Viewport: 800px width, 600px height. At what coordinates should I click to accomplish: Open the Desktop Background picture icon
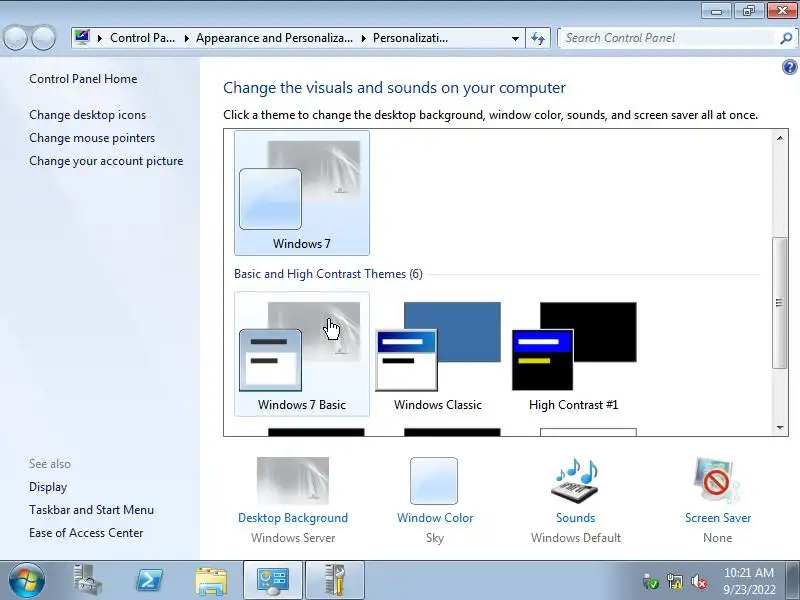point(293,481)
